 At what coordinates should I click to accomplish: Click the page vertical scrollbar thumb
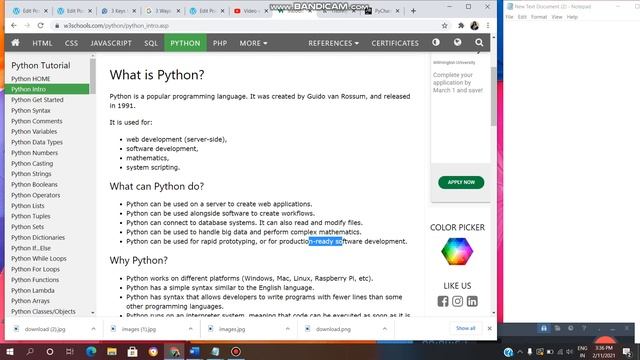point(493,96)
